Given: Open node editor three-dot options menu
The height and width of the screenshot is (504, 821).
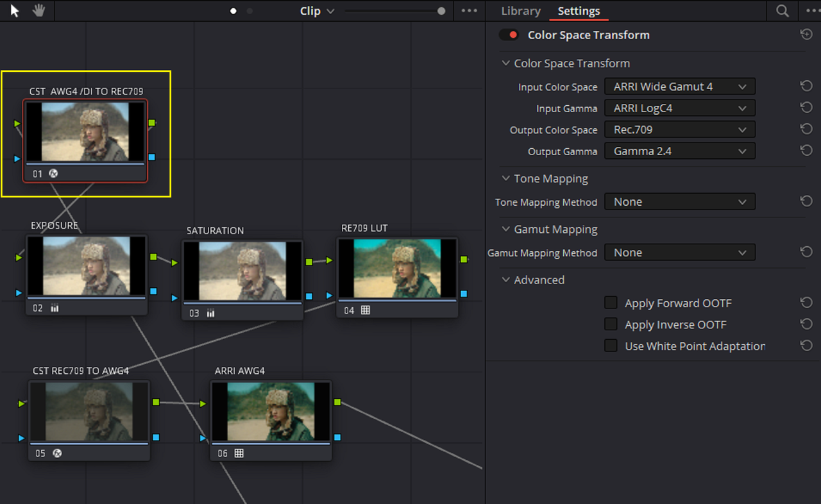Looking at the screenshot, I should click(470, 11).
